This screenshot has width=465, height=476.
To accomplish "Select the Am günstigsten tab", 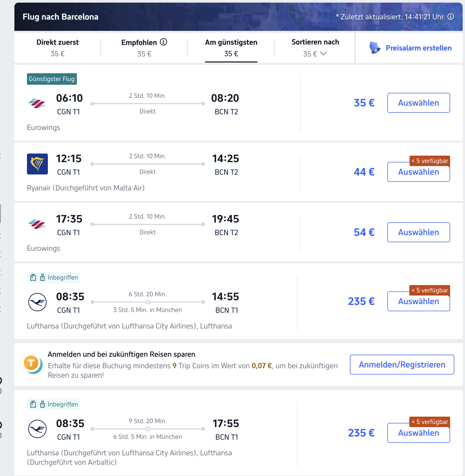I will pos(231,48).
